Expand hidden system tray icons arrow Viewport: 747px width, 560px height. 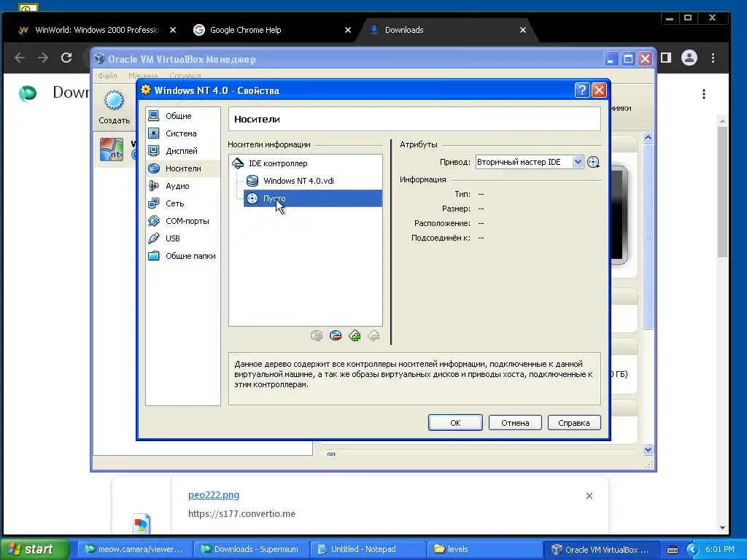coord(692,550)
